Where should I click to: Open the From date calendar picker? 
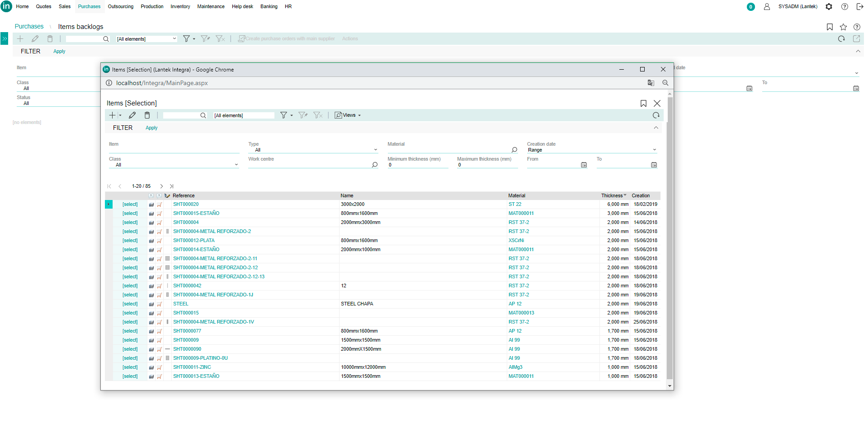584,165
